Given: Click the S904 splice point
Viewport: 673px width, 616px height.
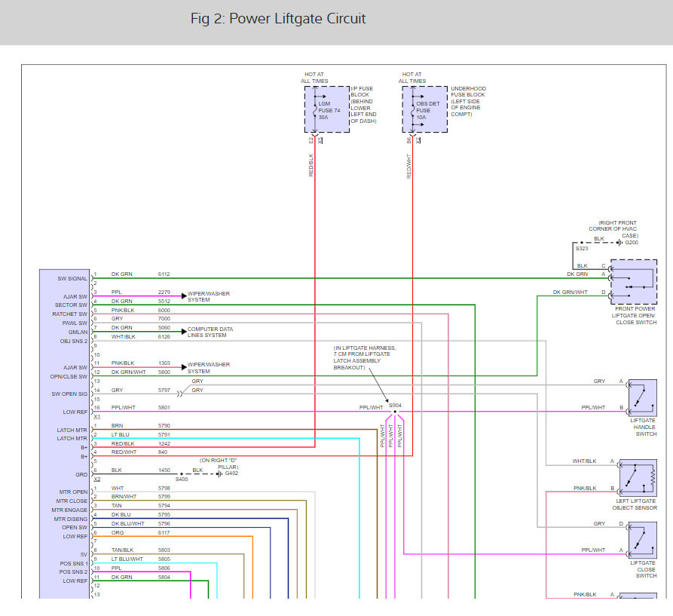Looking at the screenshot, I should click(x=395, y=412).
